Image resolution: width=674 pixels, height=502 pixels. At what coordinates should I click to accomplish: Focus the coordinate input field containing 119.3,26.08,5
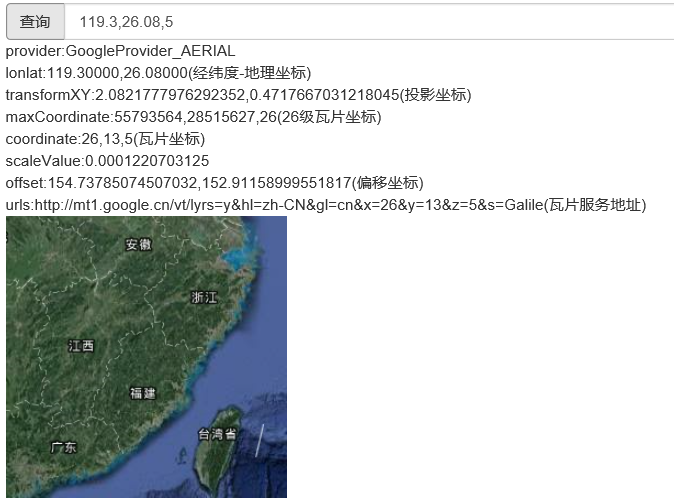tap(370, 21)
